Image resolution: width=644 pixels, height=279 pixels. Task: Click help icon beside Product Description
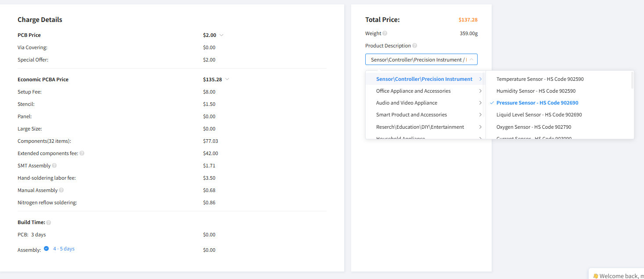(x=415, y=46)
